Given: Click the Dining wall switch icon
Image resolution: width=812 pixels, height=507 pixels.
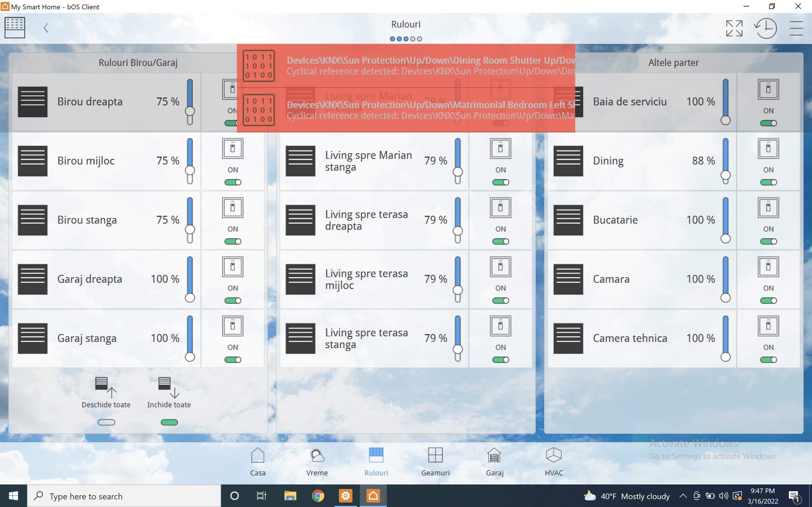Looking at the screenshot, I should pos(768,148).
